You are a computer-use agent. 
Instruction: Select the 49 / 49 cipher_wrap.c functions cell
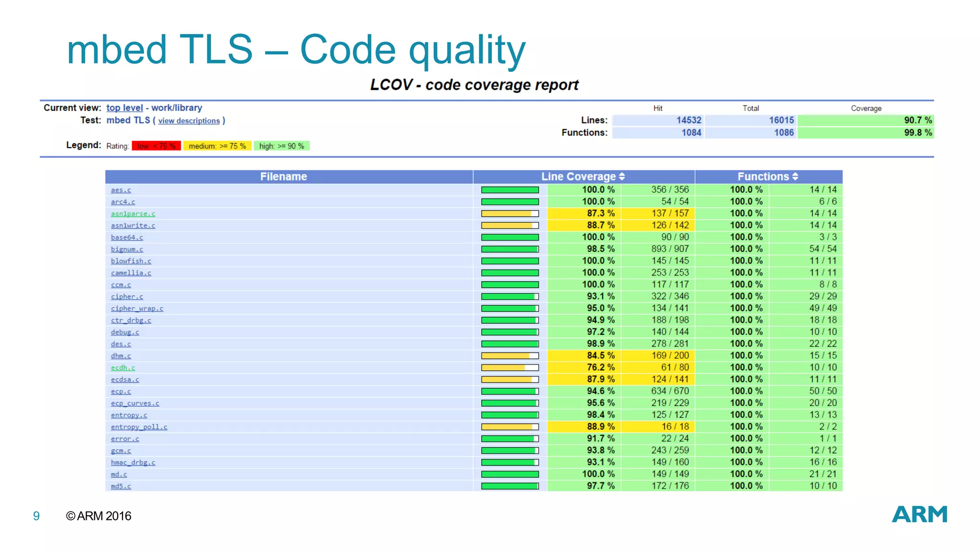[806, 308]
